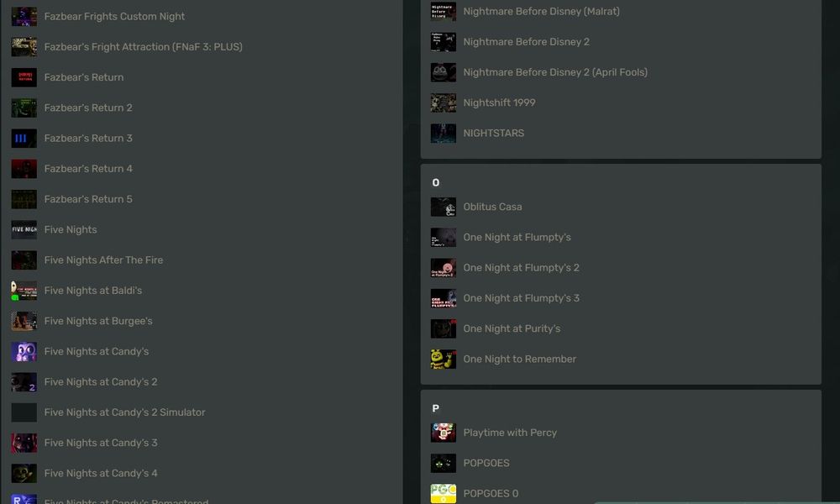Open the One Night at Flumpty's 3 thumbnail
Screen dimensions: 840x504
coord(443,298)
